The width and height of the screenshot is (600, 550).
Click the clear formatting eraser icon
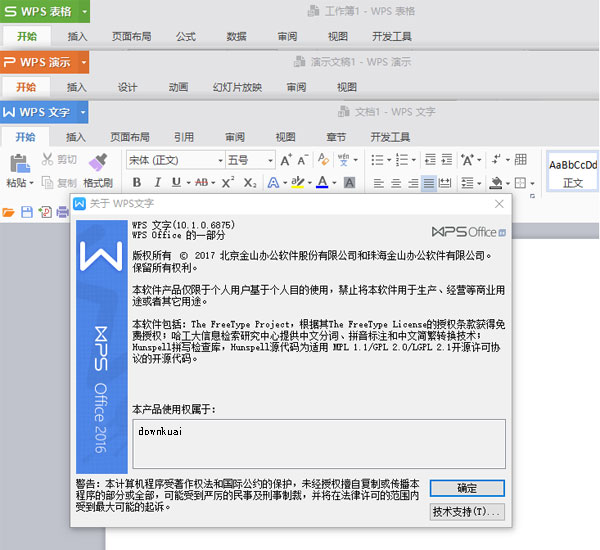[323, 160]
